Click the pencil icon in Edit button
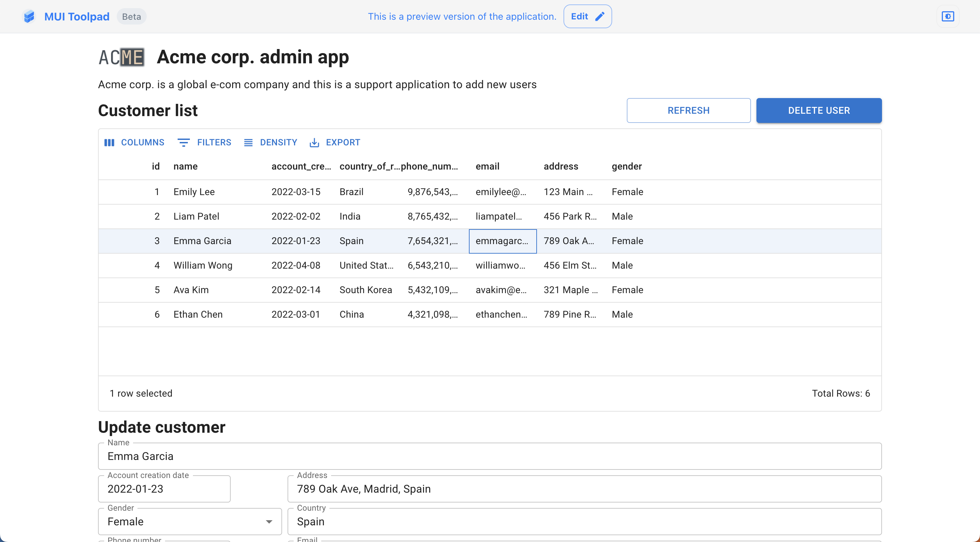Image resolution: width=980 pixels, height=542 pixels. (600, 16)
